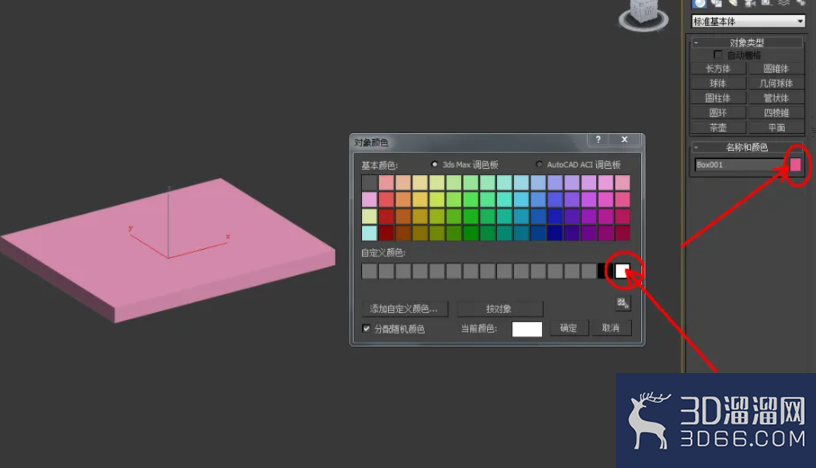The image size is (816, 468).
Task: Click the 长方体 box button
Action: pyautogui.click(x=718, y=69)
